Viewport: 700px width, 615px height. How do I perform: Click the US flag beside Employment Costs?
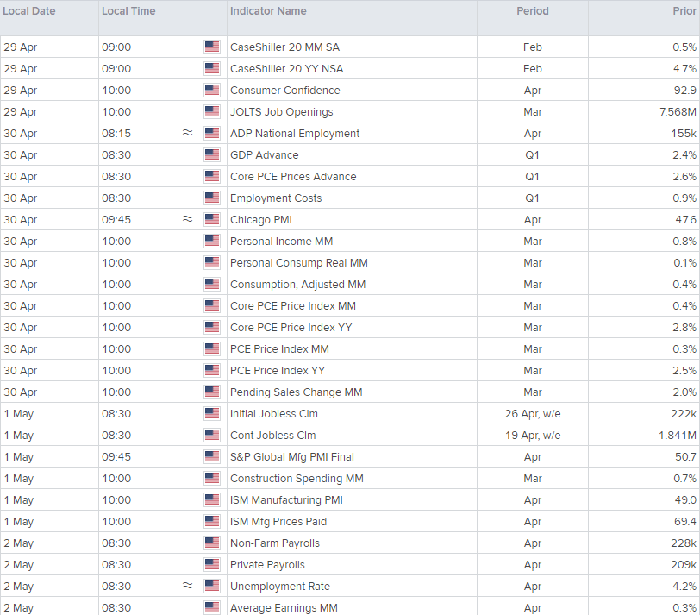click(212, 198)
